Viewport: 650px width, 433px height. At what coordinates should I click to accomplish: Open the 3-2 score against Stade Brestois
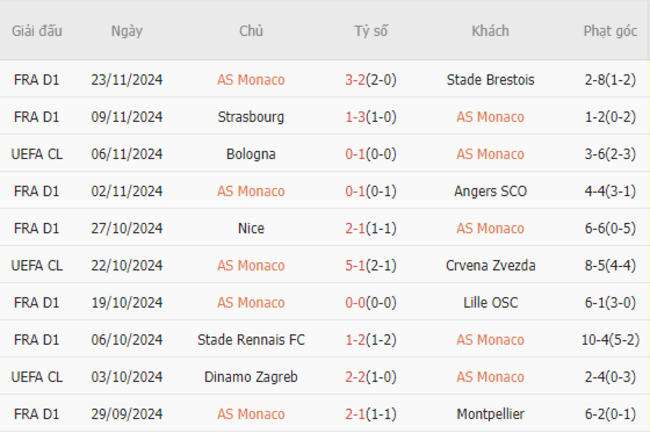pos(355,80)
